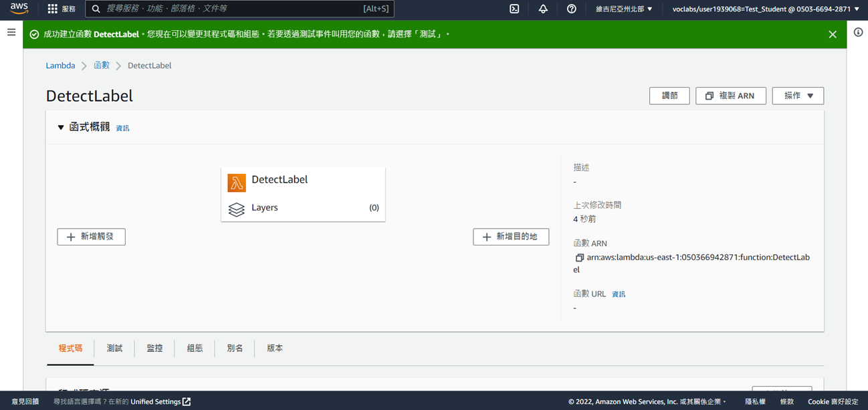868x410 pixels.
Task: Switch to the 監控 tab
Action: (x=154, y=348)
